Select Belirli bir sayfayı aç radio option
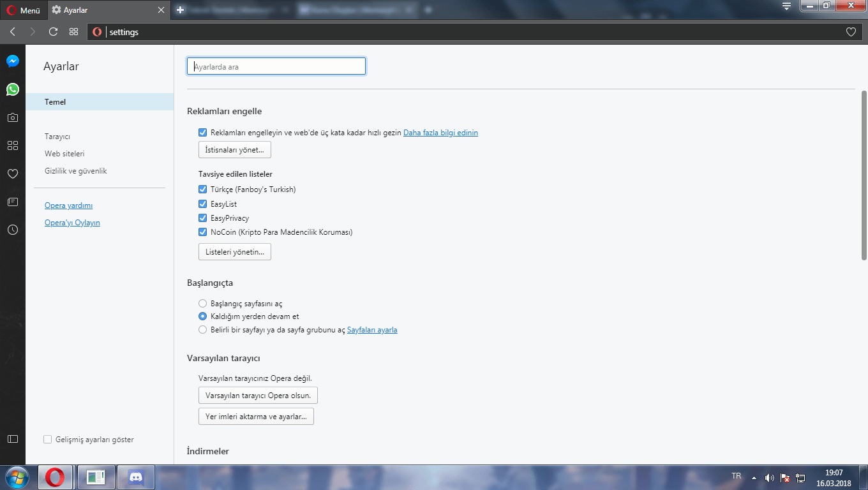Screen dimensions: 868x490 tap(203, 330)
